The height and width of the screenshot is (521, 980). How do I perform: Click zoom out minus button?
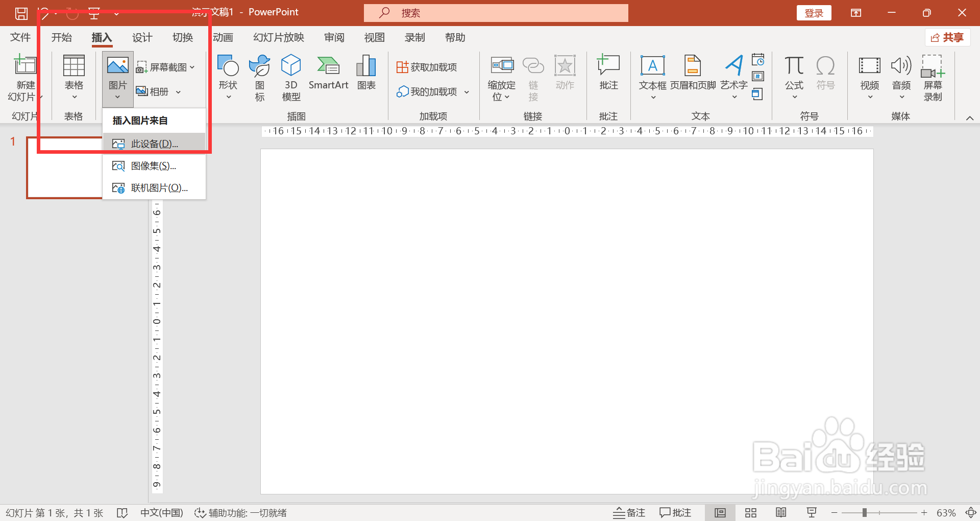[x=834, y=512]
